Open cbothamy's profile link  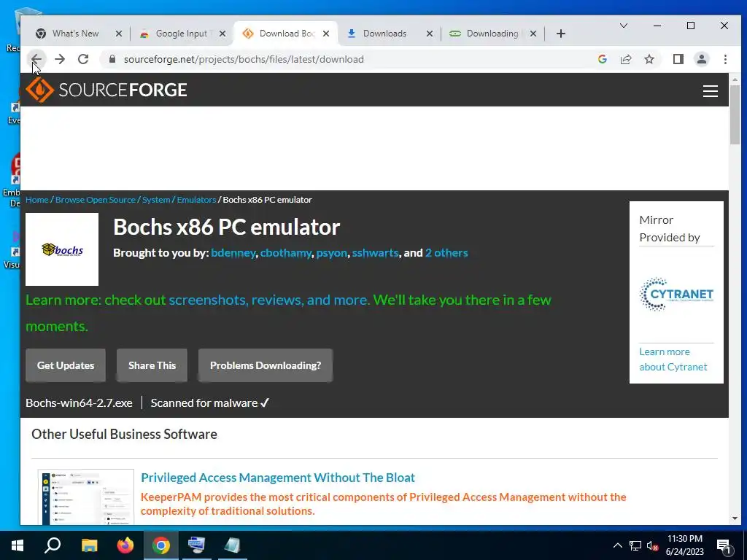(286, 253)
